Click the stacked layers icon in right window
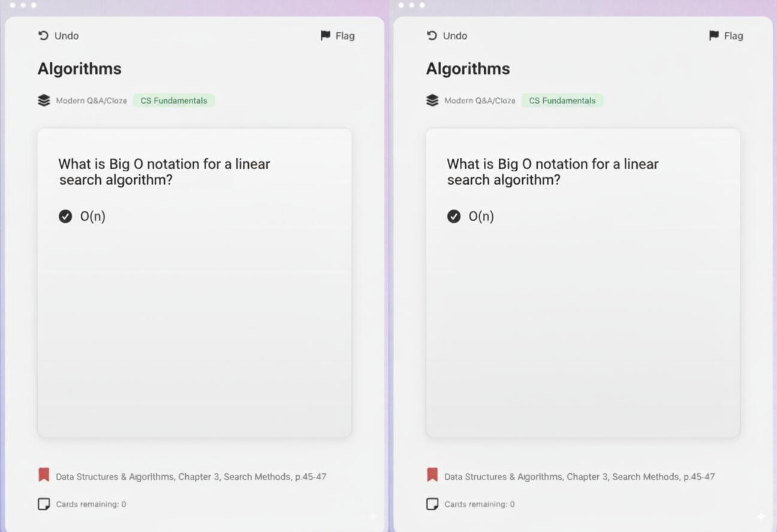The image size is (777, 532). 432,101
